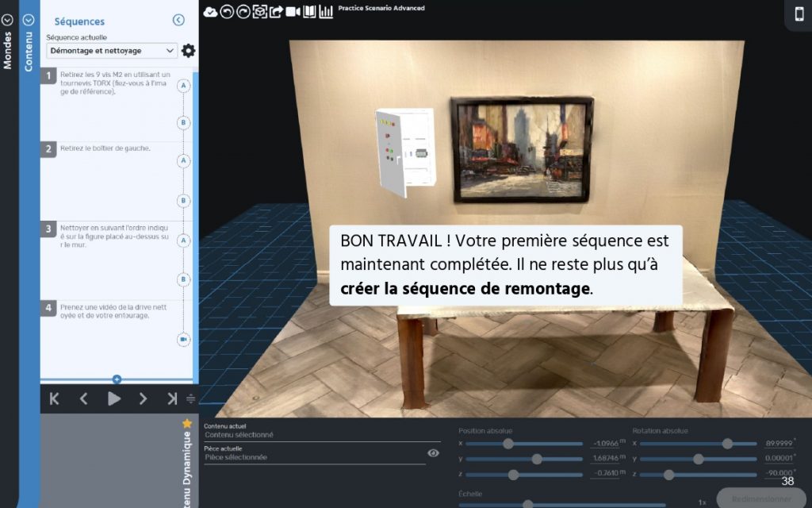Open the bar chart statistics icon

click(326, 12)
